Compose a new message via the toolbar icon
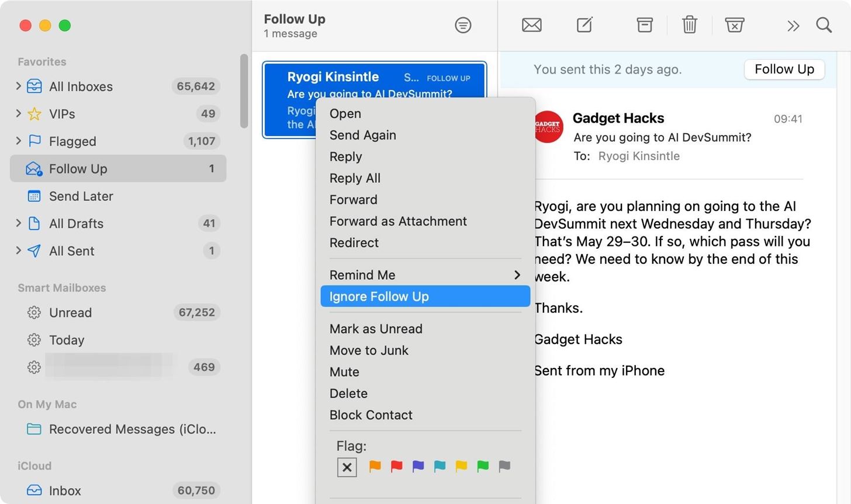Image resolution: width=851 pixels, height=504 pixels. click(584, 25)
